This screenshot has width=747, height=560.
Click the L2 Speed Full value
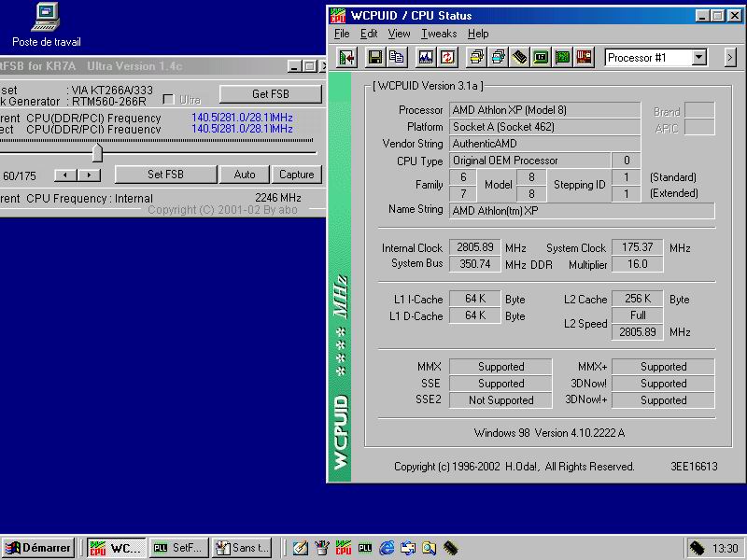(x=638, y=315)
